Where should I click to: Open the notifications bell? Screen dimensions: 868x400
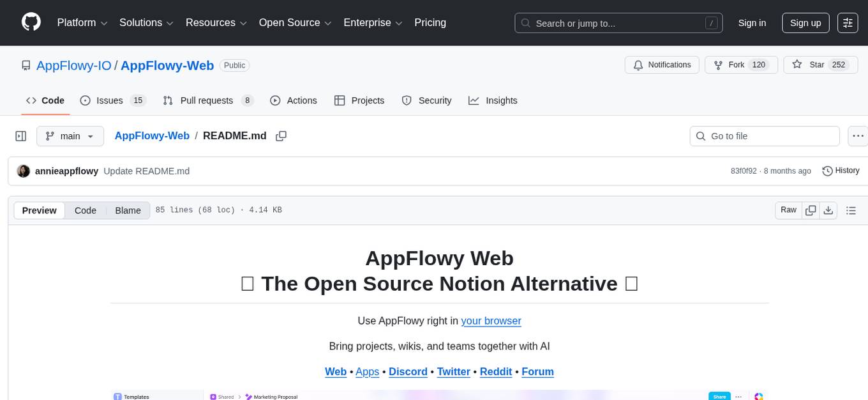[x=662, y=65]
